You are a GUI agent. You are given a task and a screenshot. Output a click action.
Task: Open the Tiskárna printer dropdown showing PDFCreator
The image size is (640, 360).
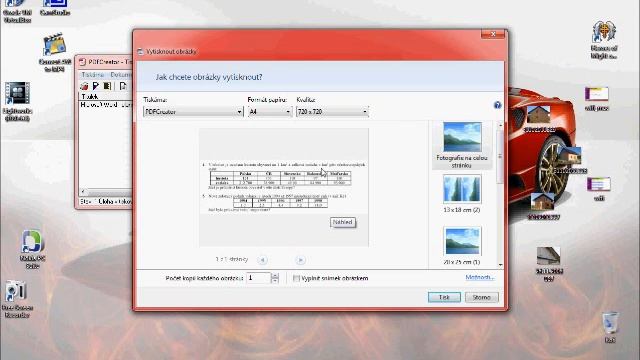(x=193, y=111)
